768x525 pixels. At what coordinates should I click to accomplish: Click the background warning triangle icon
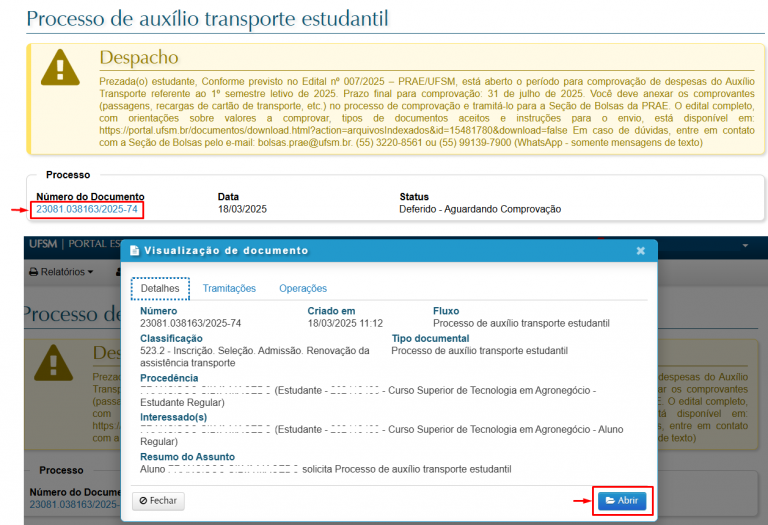(x=60, y=368)
